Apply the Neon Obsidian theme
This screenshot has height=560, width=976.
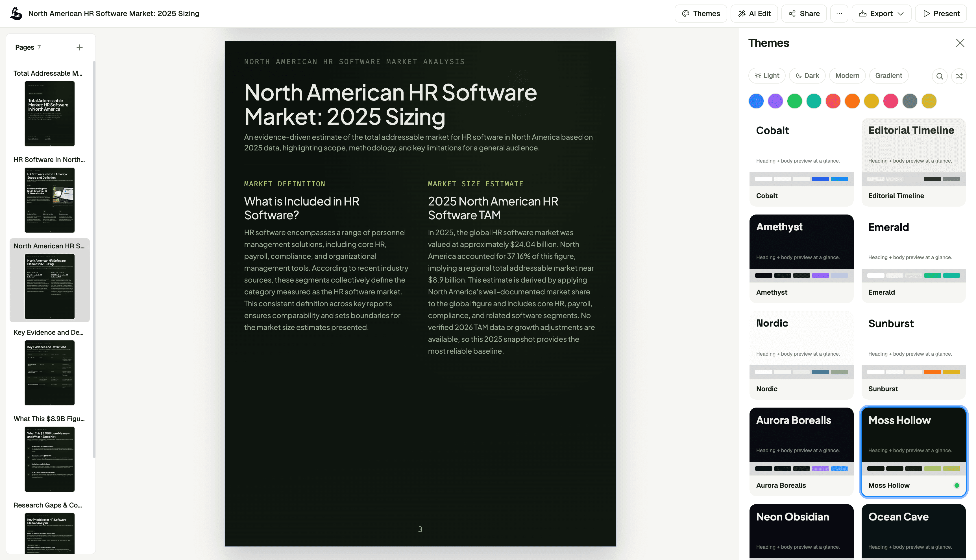[801, 531]
